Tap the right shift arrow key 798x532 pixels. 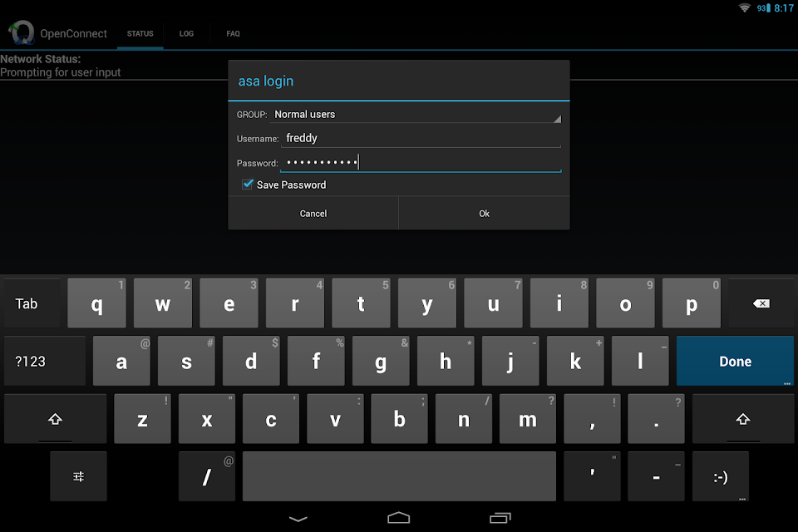[x=742, y=419]
